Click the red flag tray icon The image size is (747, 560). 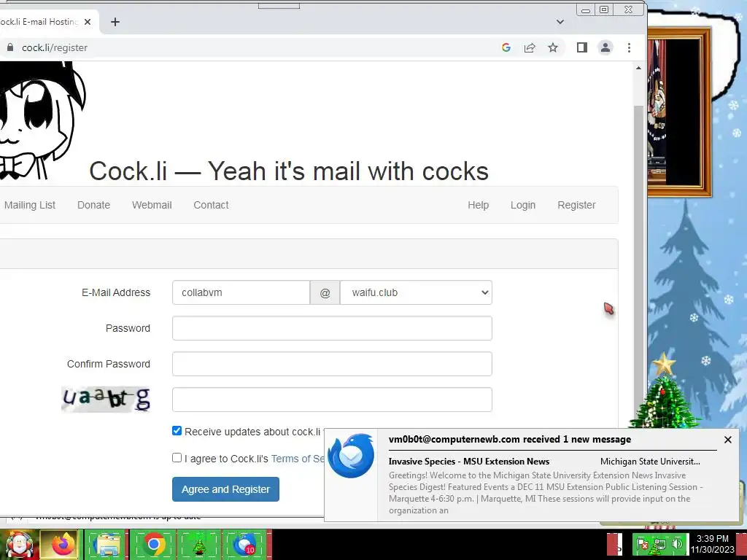(x=643, y=544)
